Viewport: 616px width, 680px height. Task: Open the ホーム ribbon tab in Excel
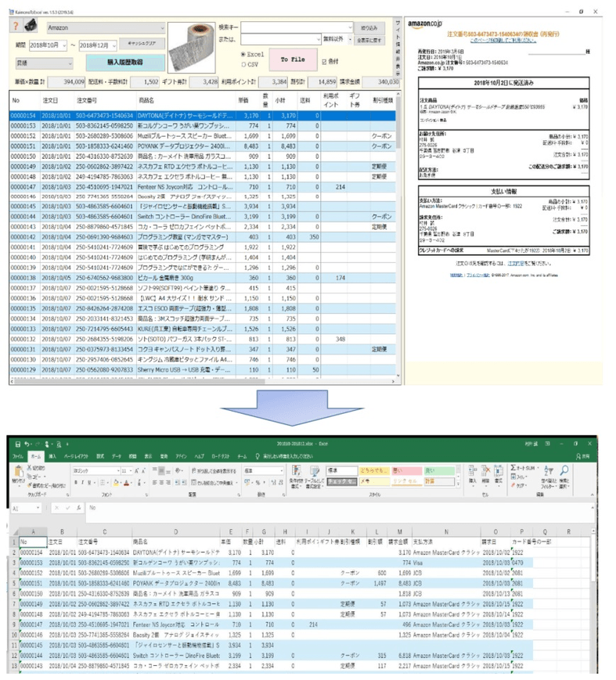pyautogui.click(x=35, y=455)
